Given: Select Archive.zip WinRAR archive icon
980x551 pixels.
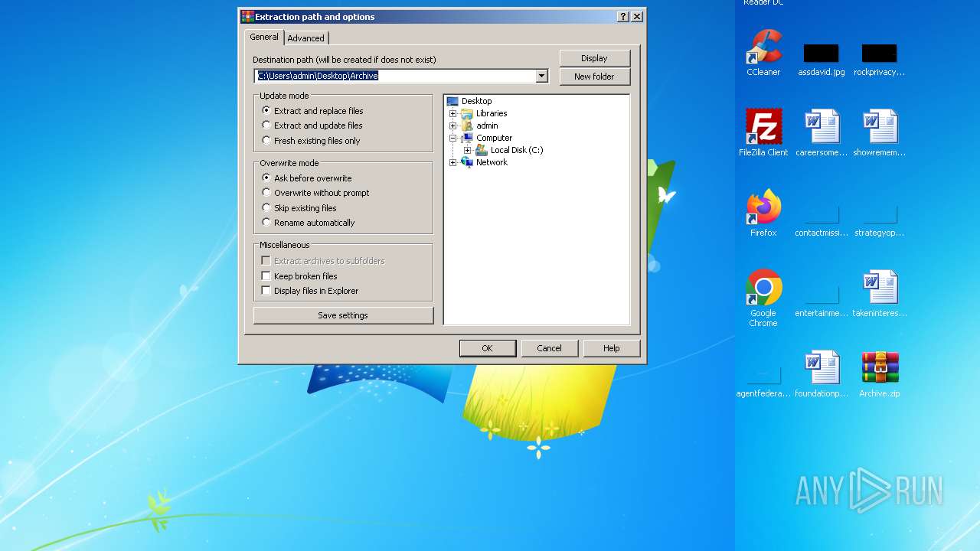Looking at the screenshot, I should point(879,373).
